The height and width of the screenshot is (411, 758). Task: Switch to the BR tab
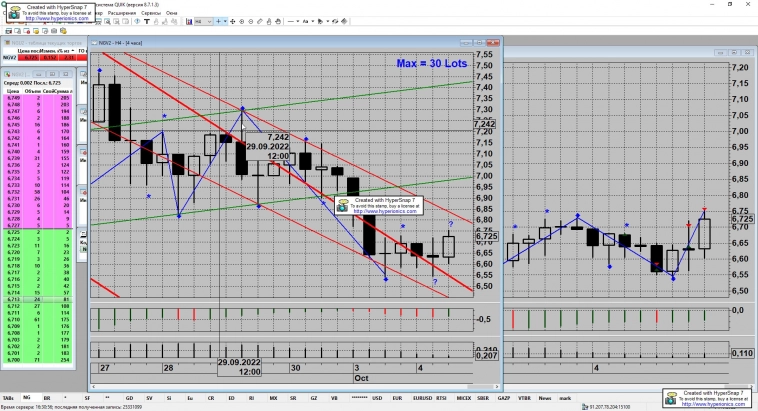(48, 397)
